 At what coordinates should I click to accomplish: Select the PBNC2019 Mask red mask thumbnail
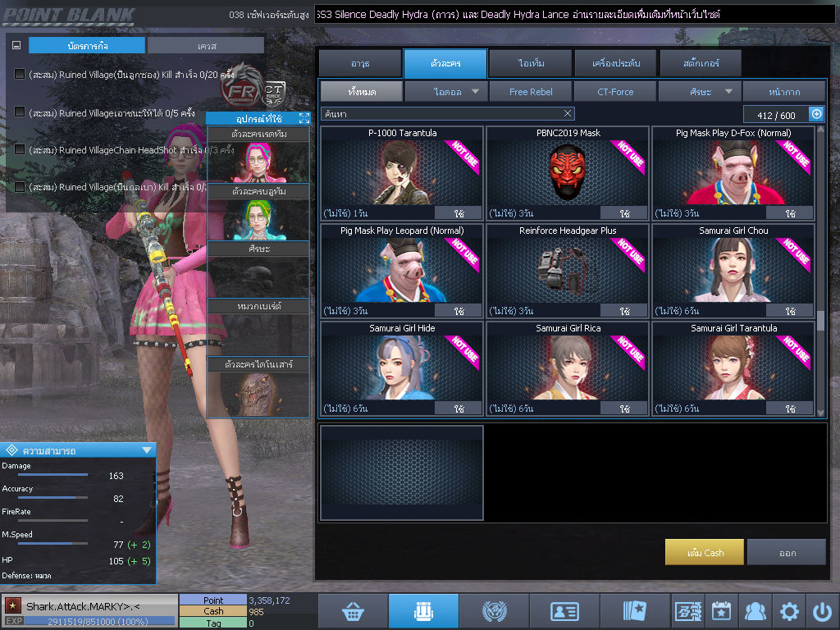(x=568, y=172)
